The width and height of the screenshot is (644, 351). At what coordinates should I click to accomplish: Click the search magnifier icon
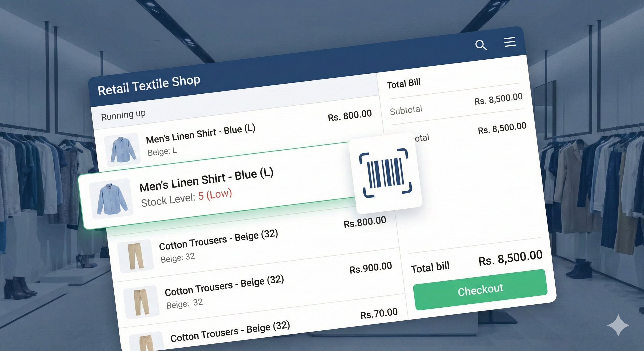click(x=480, y=45)
